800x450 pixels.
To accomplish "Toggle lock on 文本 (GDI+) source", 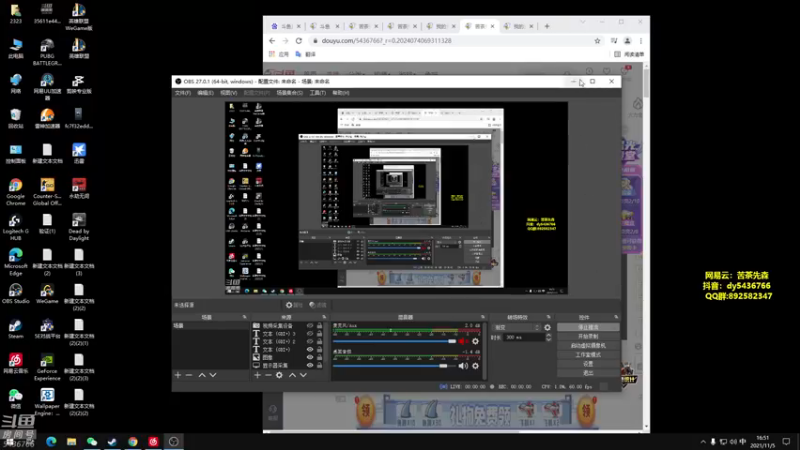I will tap(319, 349).
